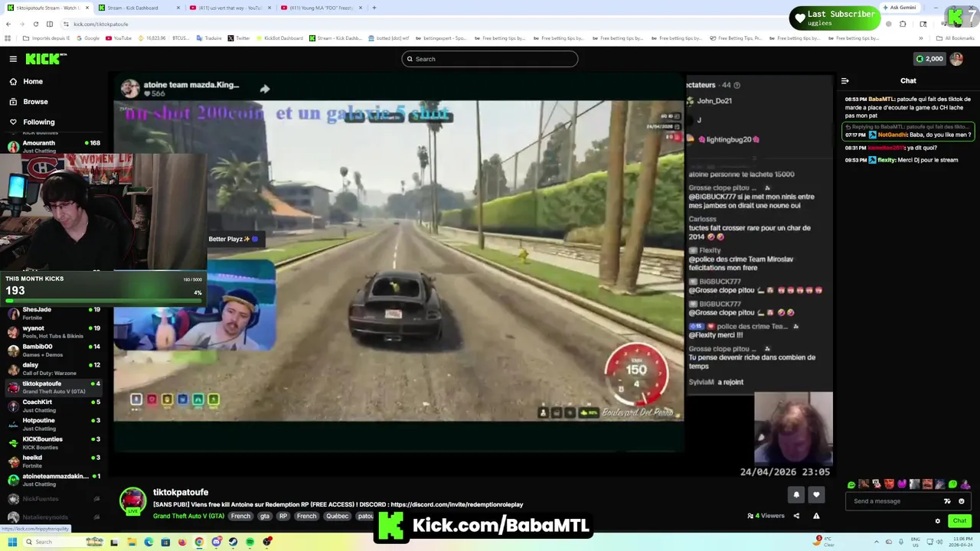Open Amouranth channel in sidebar
The height and width of the screenshot is (551, 980).
pyautogui.click(x=54, y=146)
